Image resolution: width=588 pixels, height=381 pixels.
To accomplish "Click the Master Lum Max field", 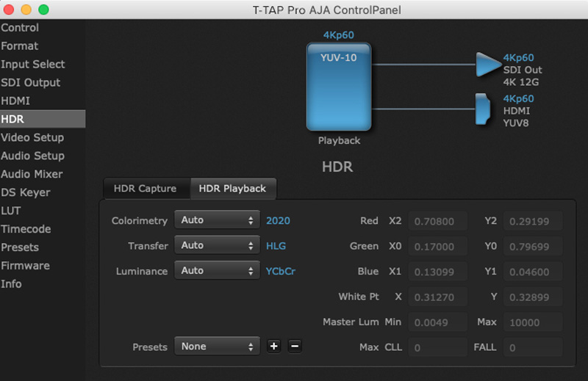I will pyautogui.click(x=534, y=322).
